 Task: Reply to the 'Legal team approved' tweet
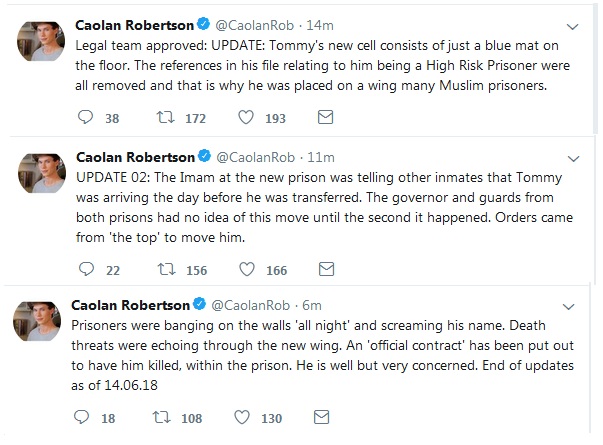click(x=87, y=118)
